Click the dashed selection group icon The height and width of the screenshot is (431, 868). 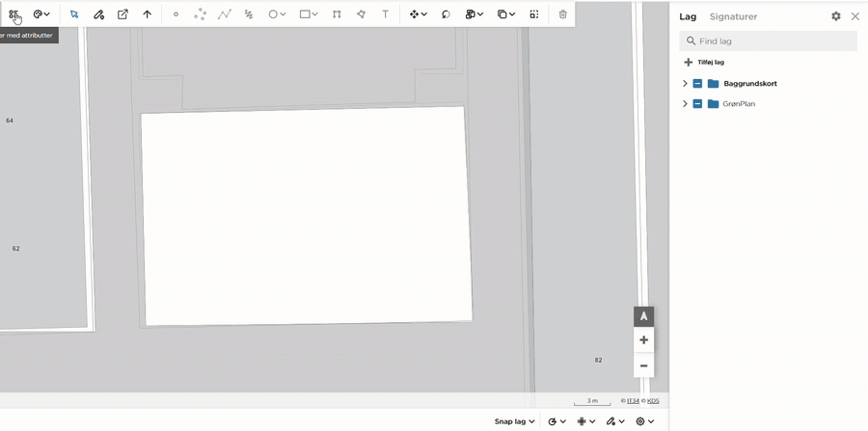pyautogui.click(x=533, y=14)
